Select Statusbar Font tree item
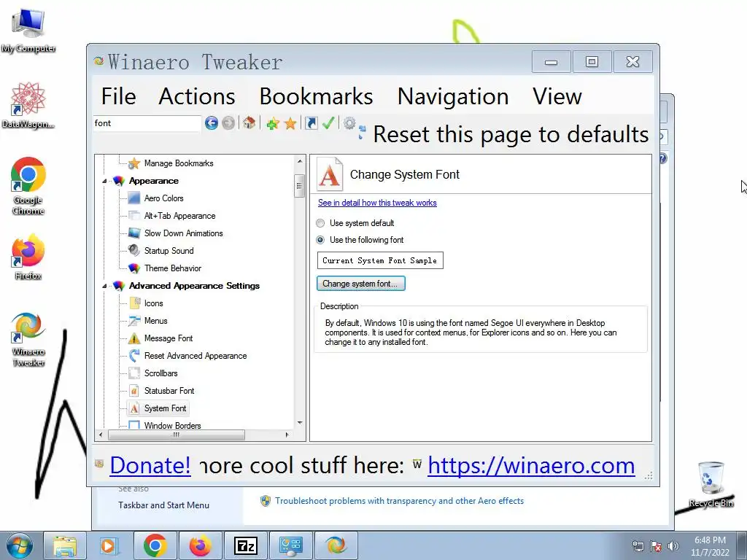Viewport: 747px width, 560px height. (169, 391)
